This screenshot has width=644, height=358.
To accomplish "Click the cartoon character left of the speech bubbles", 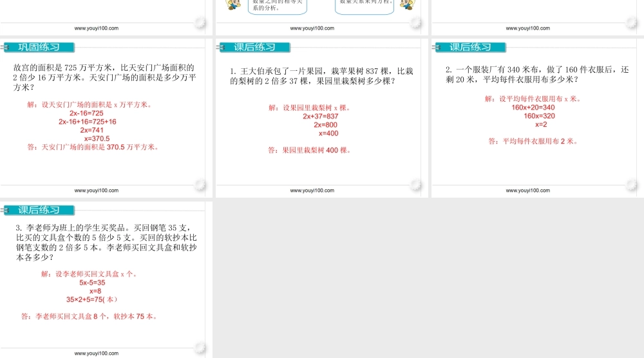I will 232,5.
